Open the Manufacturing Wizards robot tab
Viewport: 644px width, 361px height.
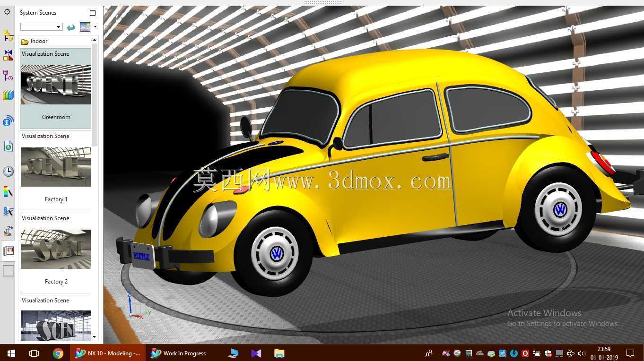tap(8, 232)
